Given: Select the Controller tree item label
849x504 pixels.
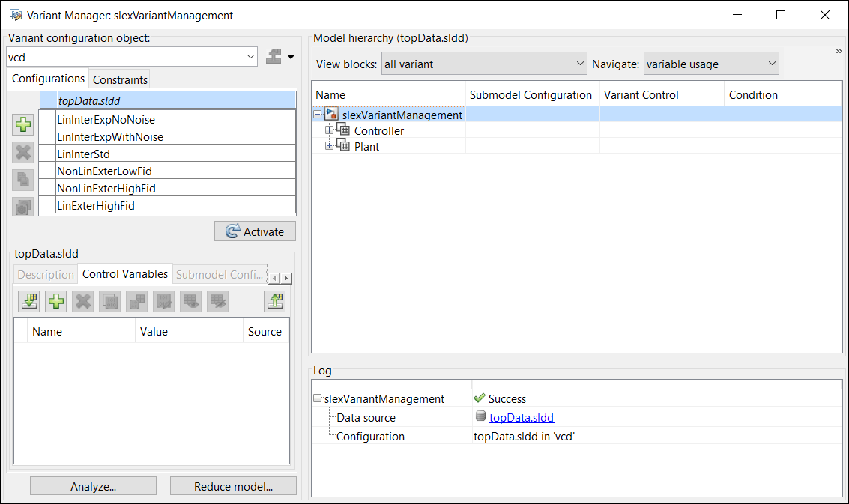Looking at the screenshot, I should click(379, 130).
